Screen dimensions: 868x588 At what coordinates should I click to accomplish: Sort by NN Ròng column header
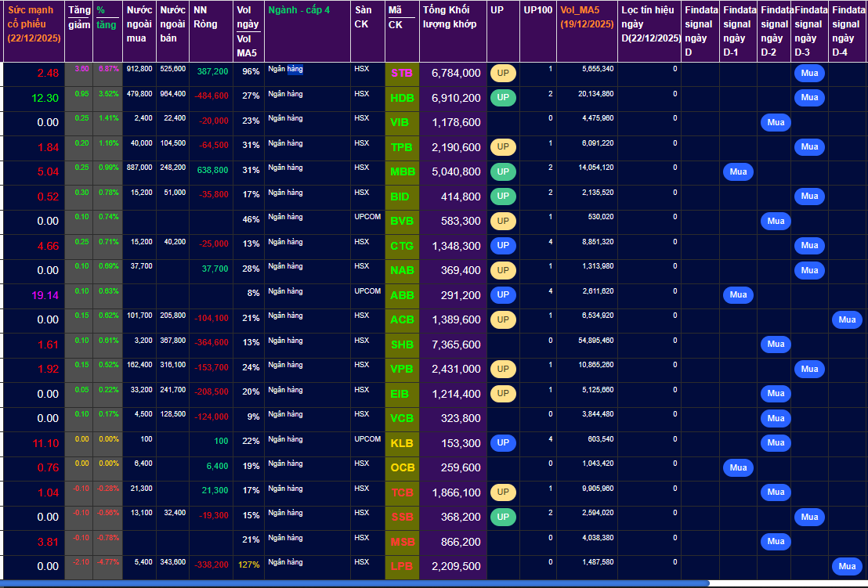point(211,31)
